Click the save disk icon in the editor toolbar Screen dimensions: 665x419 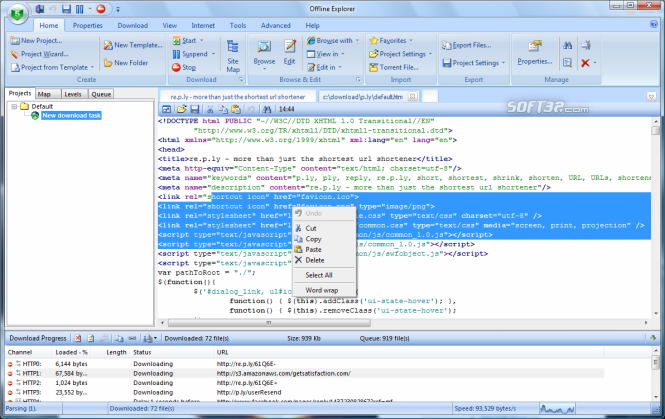pyautogui.click(x=195, y=109)
